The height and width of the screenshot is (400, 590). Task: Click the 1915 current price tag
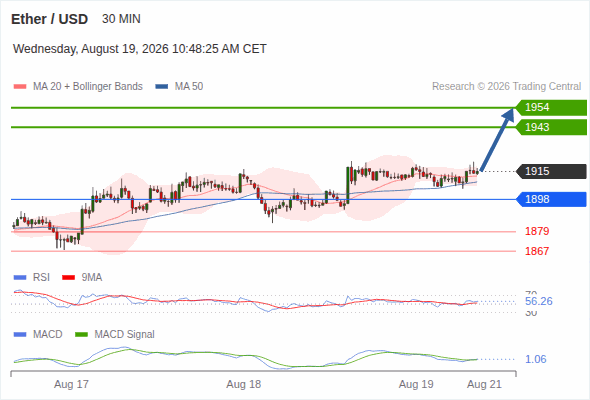point(551,172)
